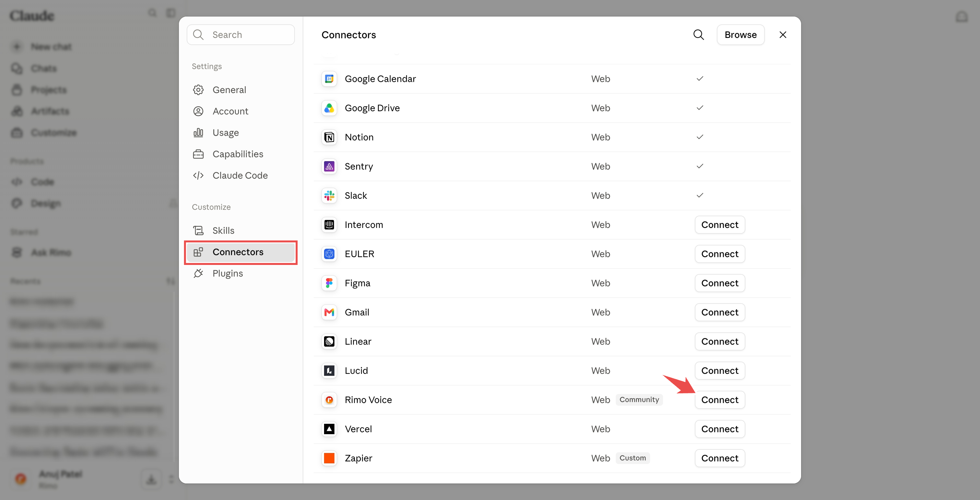Open the Skills section
Screen dimensions: 980x500
tap(241, 231)
